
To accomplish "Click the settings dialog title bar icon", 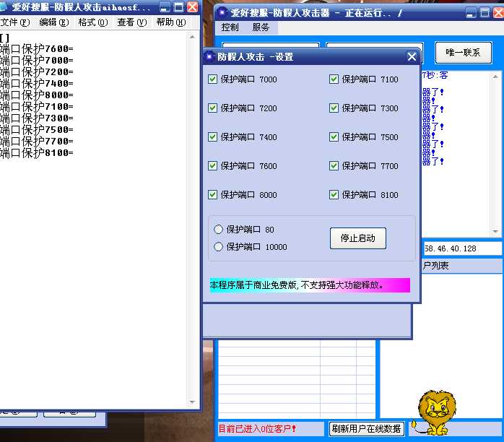I will pos(210,56).
